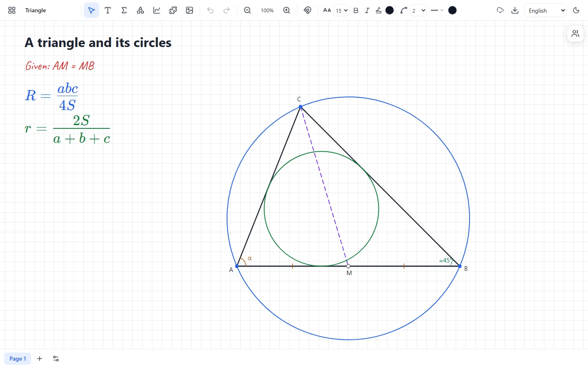Select the blue R = abc/4S formula

pos(51,96)
